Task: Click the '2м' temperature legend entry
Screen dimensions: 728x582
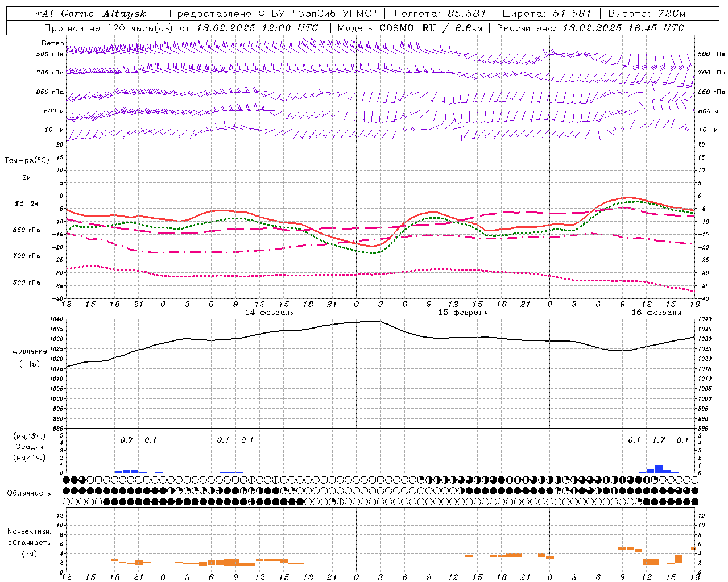Action: [x=27, y=177]
